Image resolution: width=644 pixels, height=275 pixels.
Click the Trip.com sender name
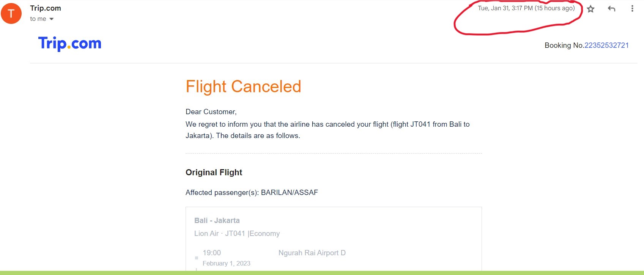coord(46,8)
